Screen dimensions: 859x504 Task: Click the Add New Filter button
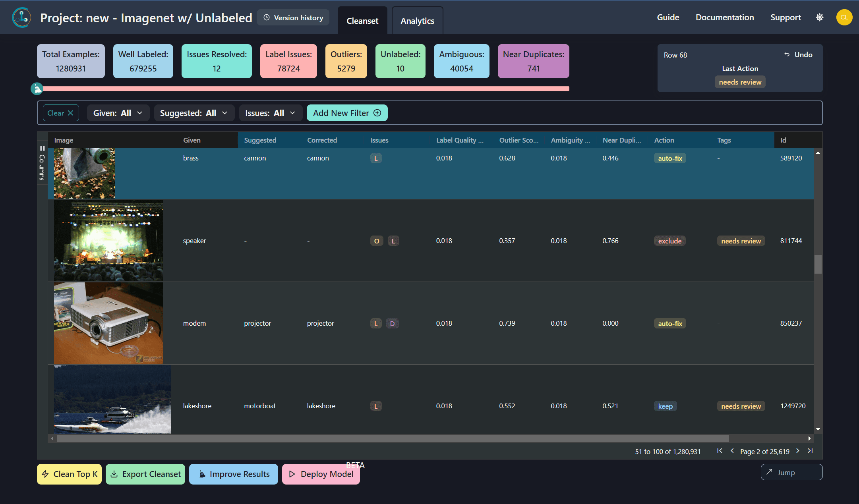346,113
